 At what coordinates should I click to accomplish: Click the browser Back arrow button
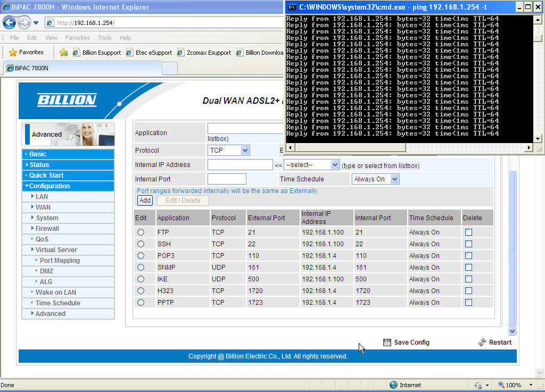tap(10, 23)
